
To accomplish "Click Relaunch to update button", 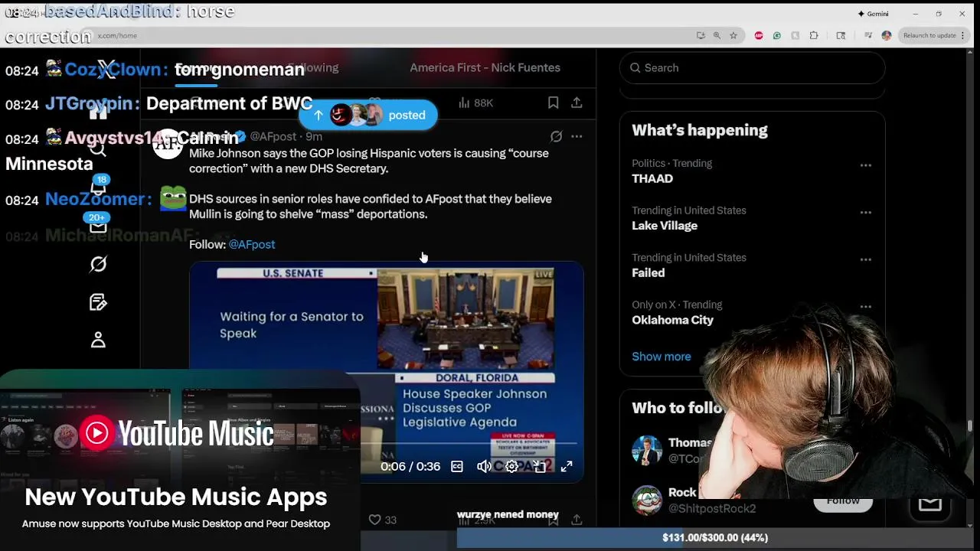I will pos(929,35).
